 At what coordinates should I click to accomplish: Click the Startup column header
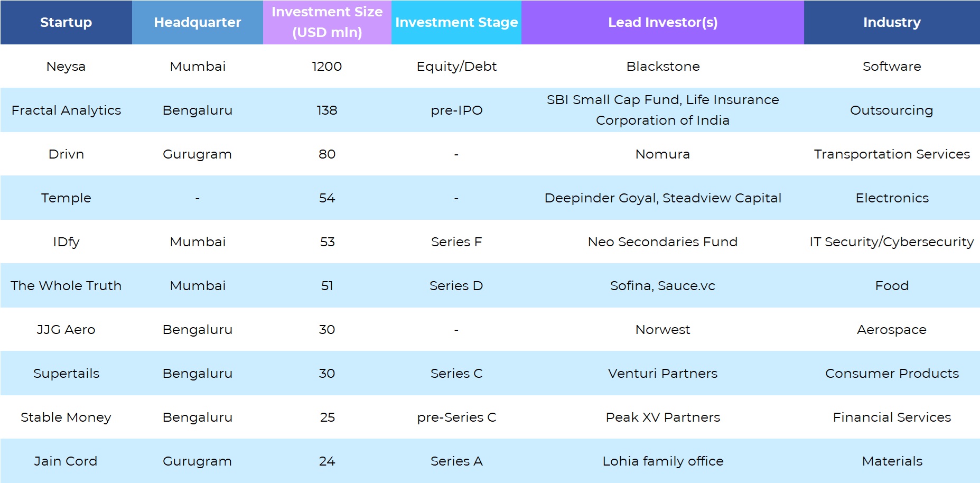pos(66,22)
